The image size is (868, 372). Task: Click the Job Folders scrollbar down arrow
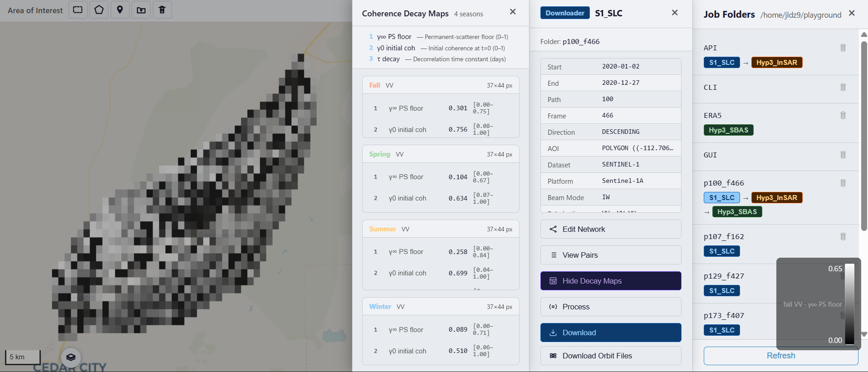tap(864, 334)
